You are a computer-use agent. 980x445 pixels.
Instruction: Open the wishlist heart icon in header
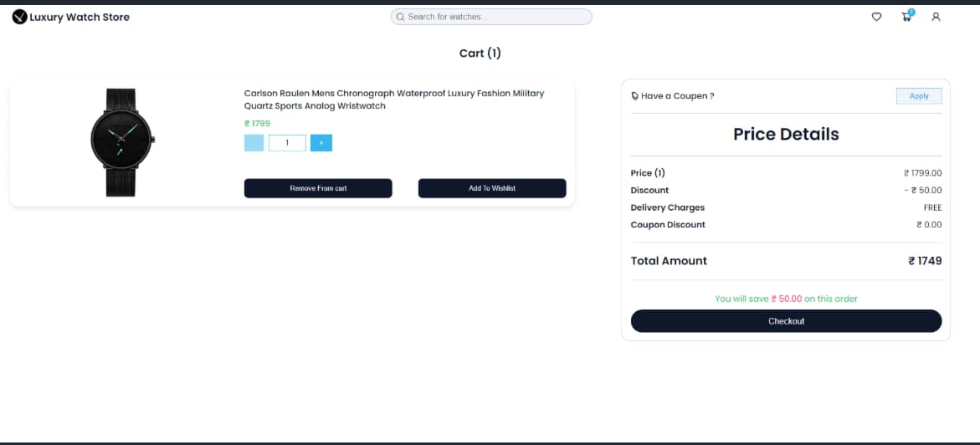[x=876, y=17]
